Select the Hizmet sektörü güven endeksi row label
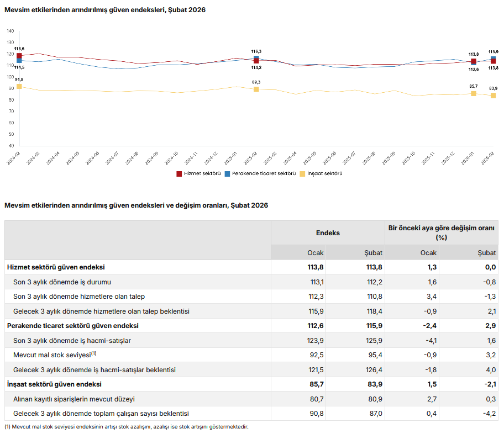504x439 pixels. click(56, 267)
